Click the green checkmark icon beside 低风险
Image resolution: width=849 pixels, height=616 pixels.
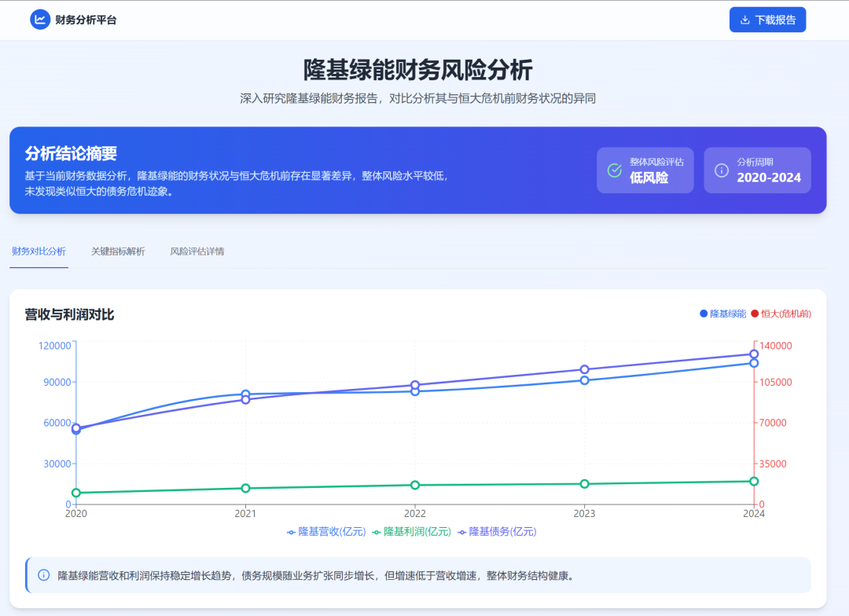[615, 170]
